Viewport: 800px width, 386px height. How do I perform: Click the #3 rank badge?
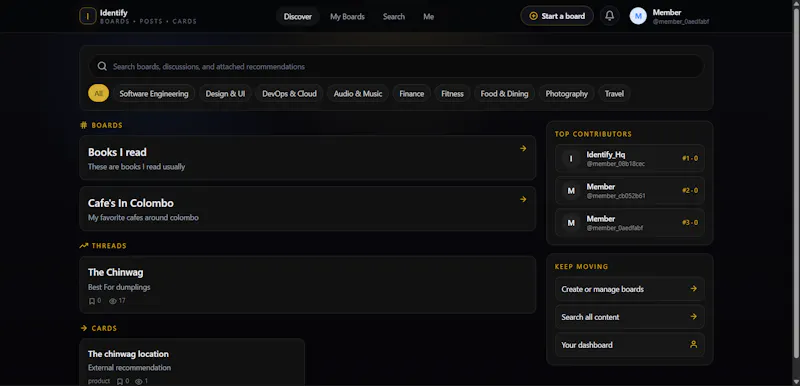click(690, 223)
